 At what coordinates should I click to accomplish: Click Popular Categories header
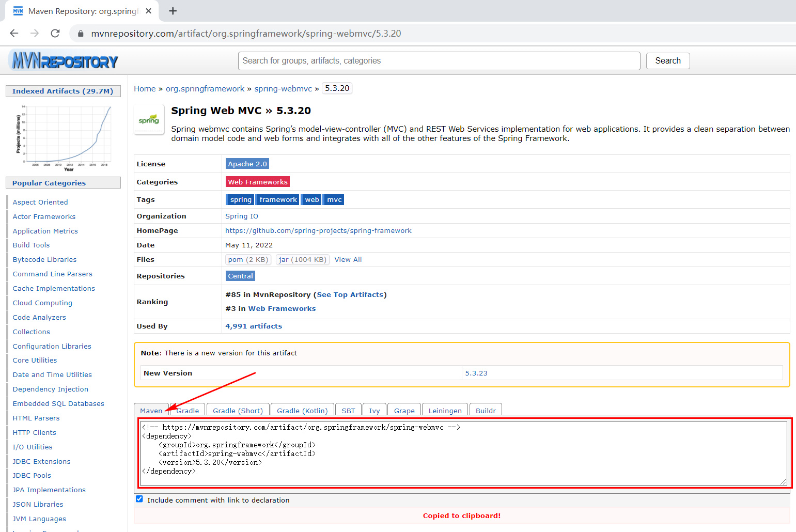[x=63, y=183]
